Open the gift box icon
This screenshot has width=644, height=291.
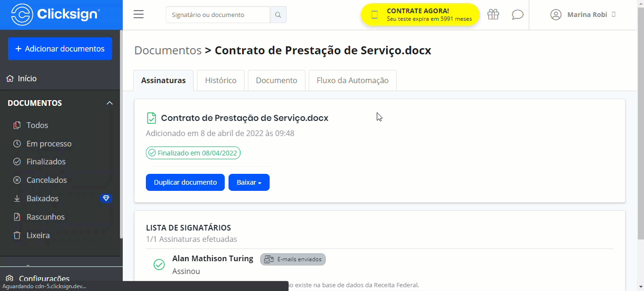493,15
